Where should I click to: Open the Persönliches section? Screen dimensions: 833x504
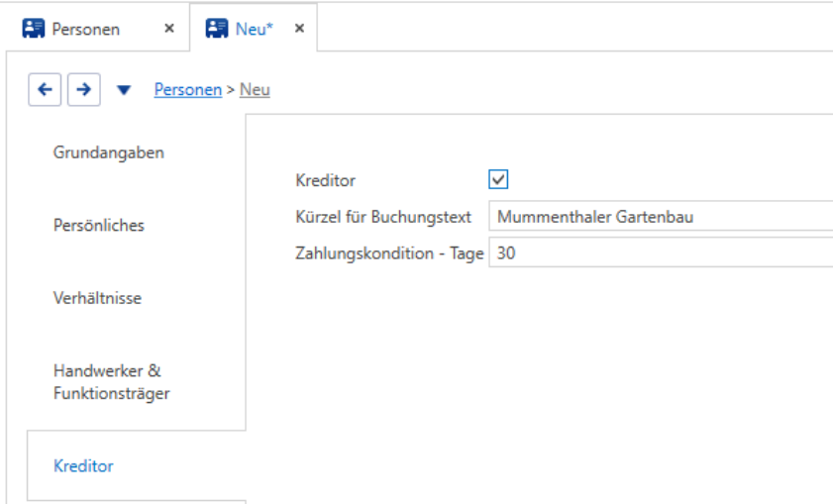pos(99,225)
